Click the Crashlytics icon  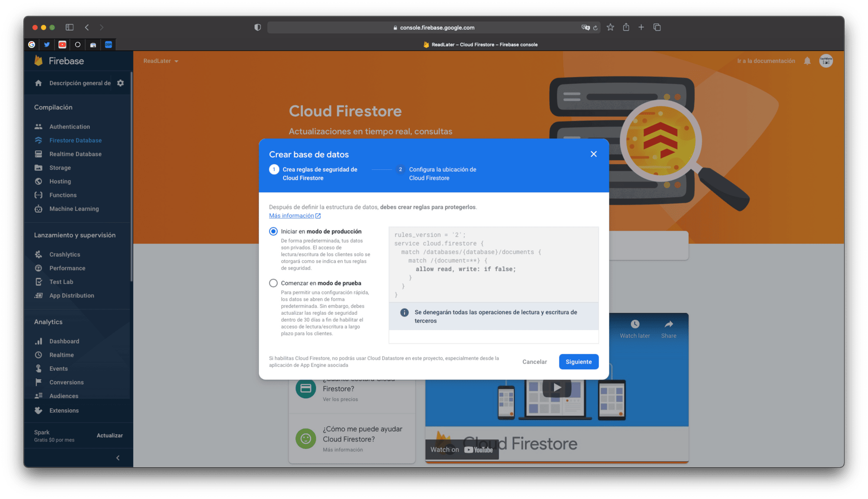tap(38, 254)
